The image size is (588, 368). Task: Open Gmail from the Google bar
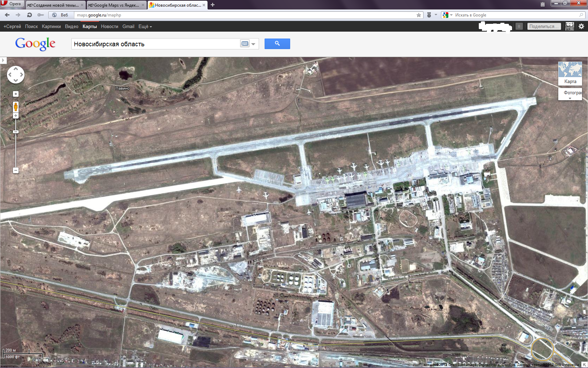click(128, 27)
